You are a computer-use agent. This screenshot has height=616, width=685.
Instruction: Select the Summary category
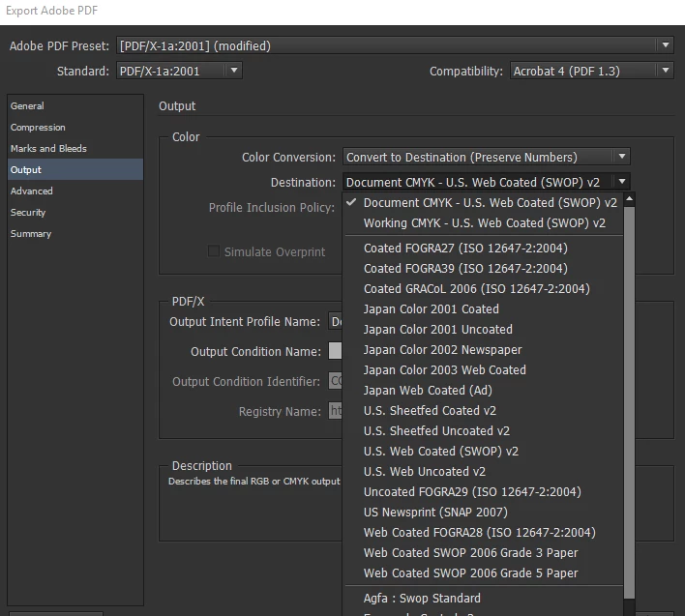75,234
